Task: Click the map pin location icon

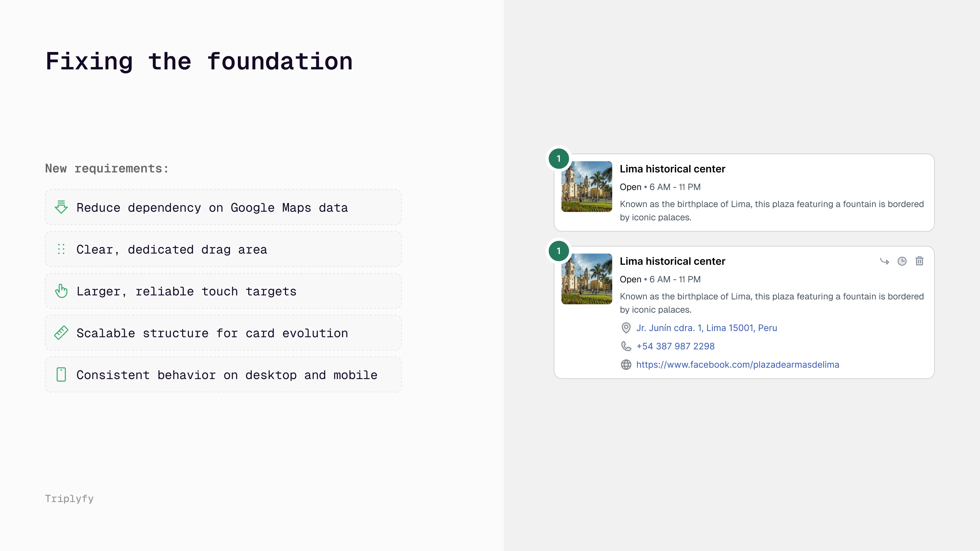Action: click(x=626, y=328)
